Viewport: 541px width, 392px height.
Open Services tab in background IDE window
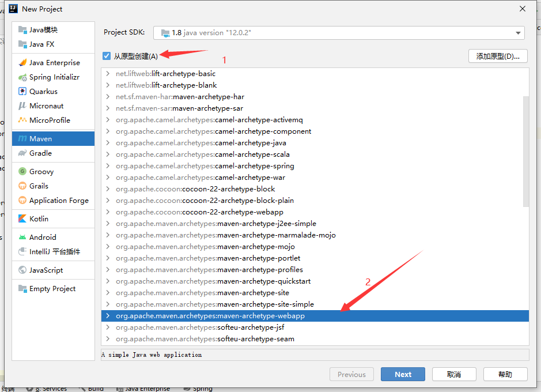47,389
